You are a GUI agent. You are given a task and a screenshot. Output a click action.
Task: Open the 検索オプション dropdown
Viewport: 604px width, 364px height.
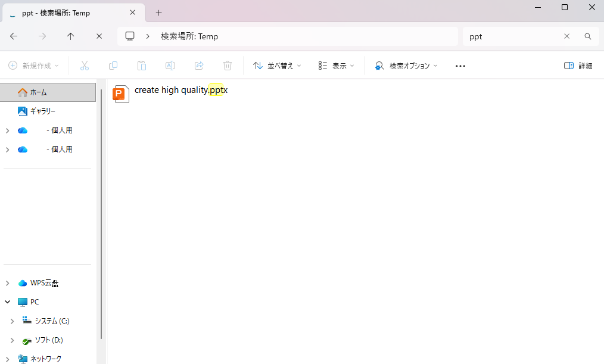point(406,66)
